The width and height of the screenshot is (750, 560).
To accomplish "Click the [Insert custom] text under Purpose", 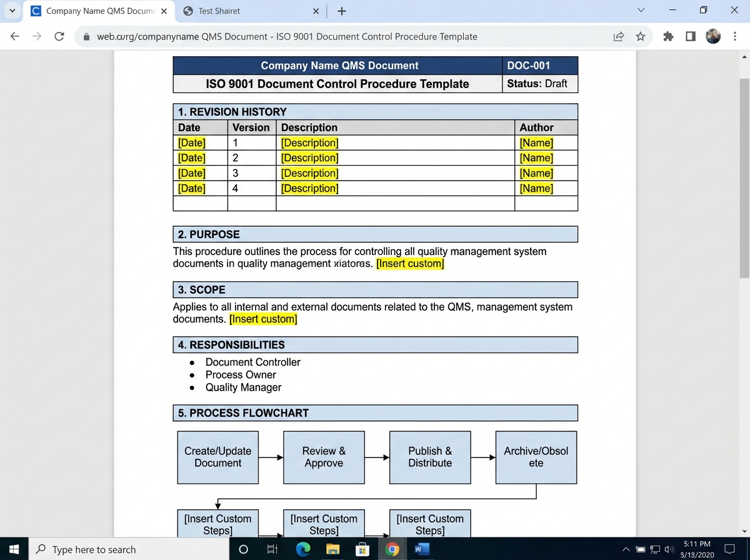I will click(410, 264).
